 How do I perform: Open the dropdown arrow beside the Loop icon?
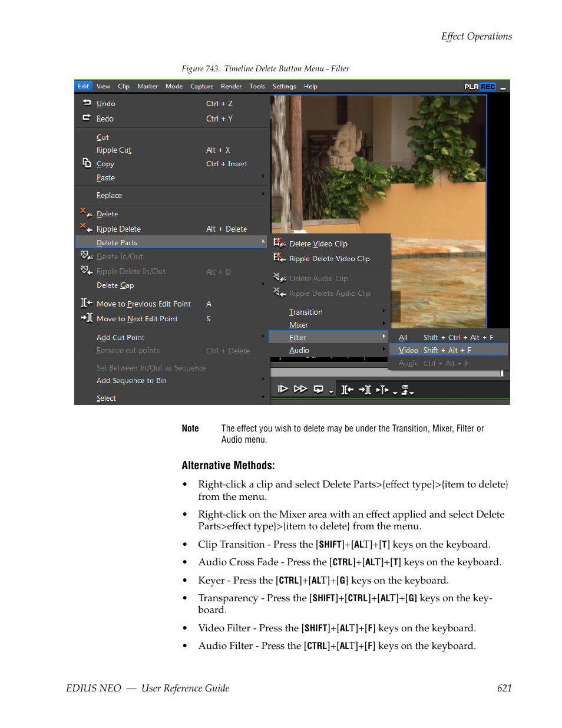click(x=331, y=392)
